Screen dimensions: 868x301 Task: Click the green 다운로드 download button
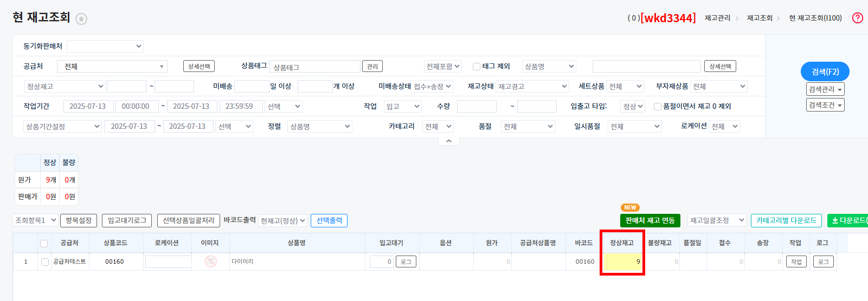[x=848, y=220]
